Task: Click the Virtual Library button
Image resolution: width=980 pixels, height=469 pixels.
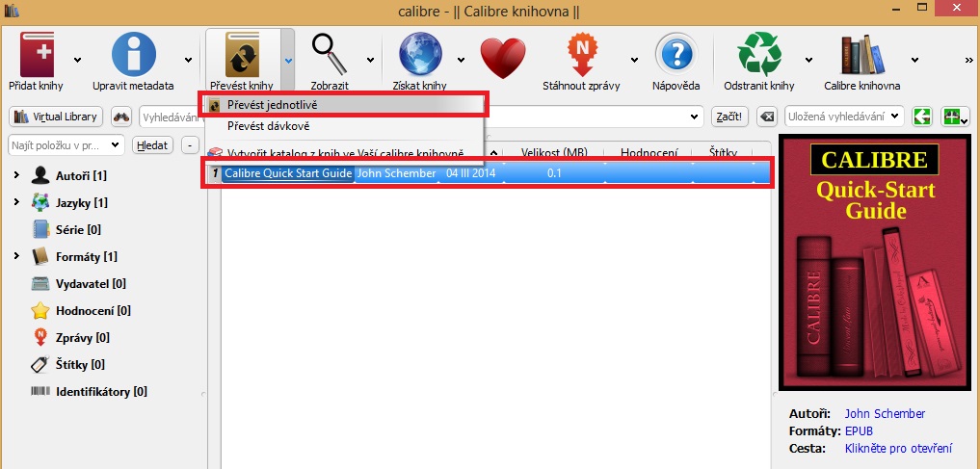Action: point(56,117)
